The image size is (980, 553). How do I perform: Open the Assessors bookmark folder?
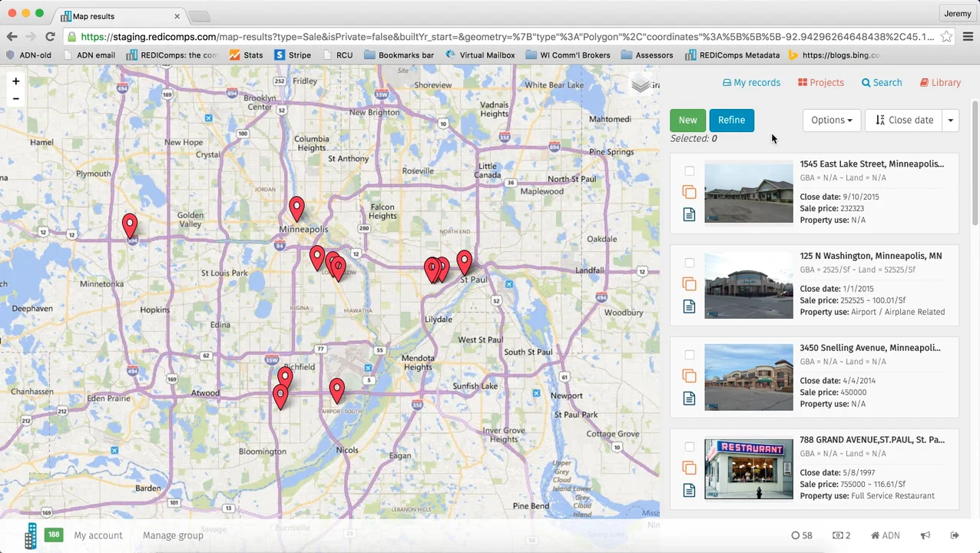click(x=647, y=55)
